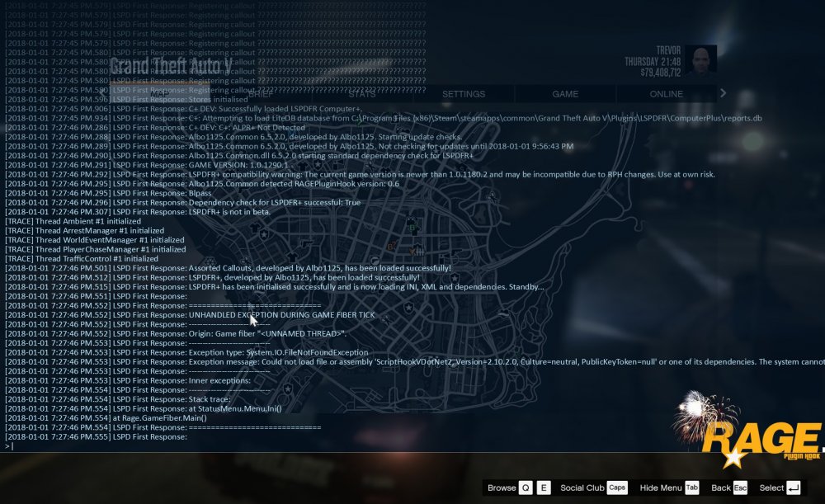Screen dimensions: 825x504
Task: Click the System.IO.FileNotFoundException log line
Action: pyautogui.click(x=186, y=352)
